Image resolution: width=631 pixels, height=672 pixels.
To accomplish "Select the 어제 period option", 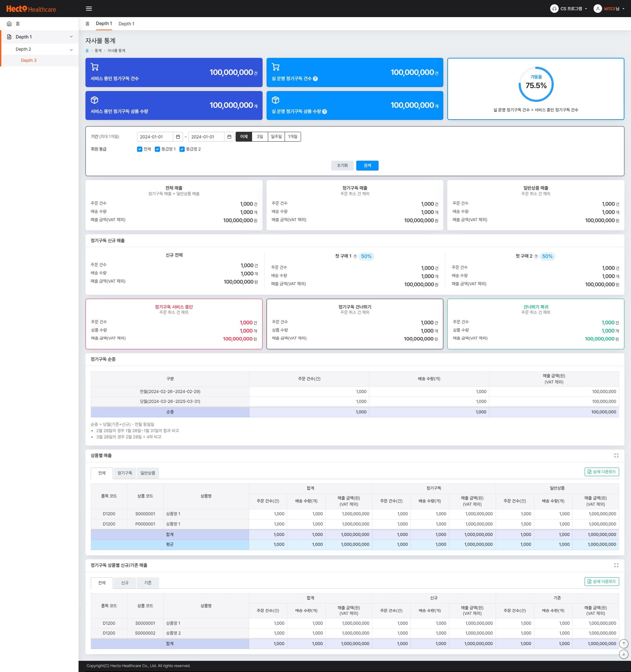I will (244, 137).
